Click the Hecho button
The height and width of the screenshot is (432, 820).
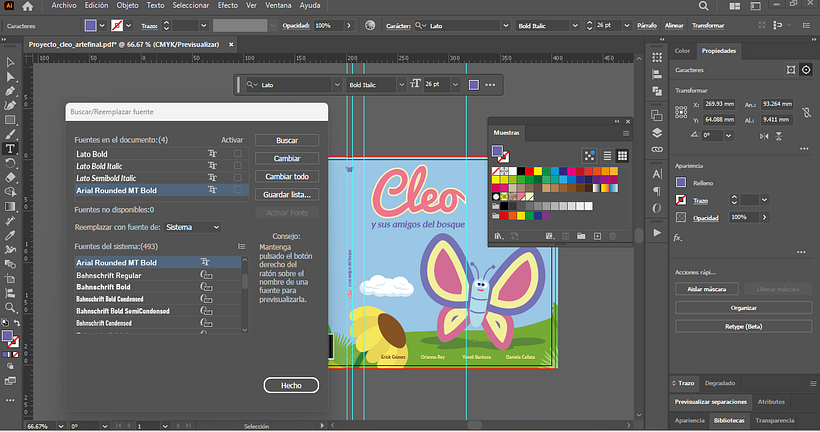(x=291, y=385)
